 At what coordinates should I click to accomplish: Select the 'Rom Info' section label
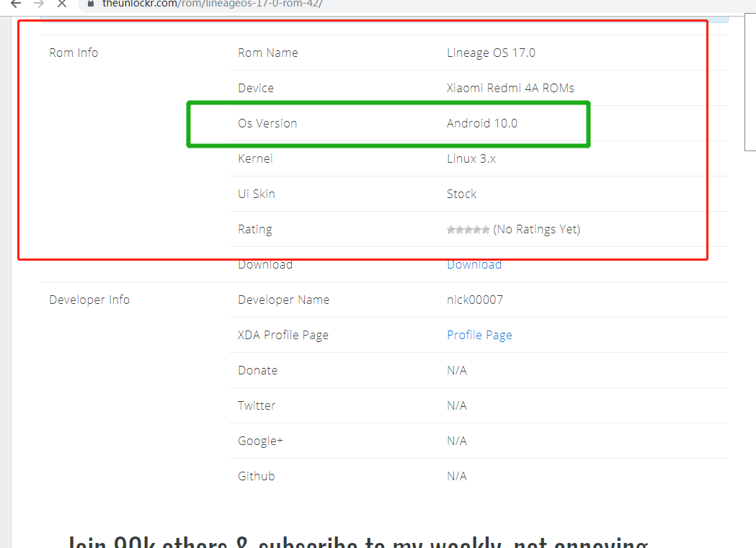[x=74, y=53]
